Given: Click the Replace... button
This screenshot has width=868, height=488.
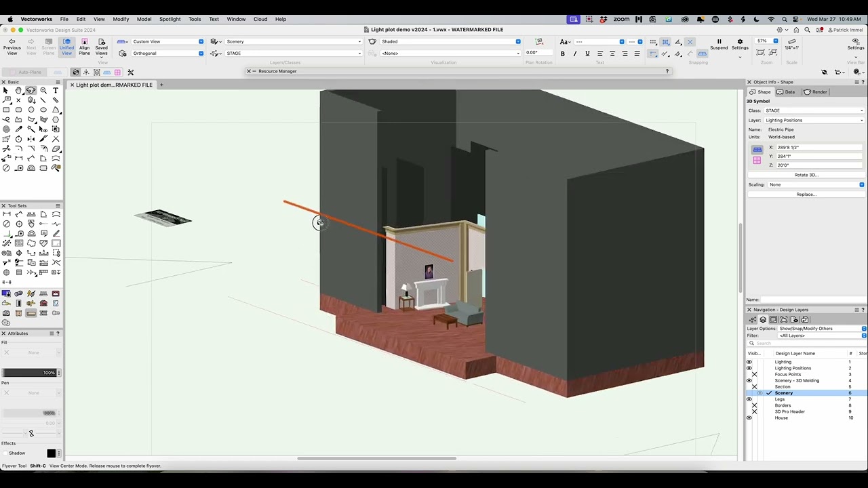Looking at the screenshot, I should point(806,195).
